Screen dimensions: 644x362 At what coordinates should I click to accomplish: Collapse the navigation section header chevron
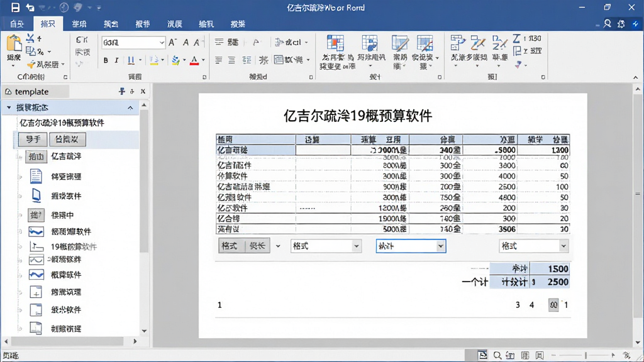pos(130,108)
